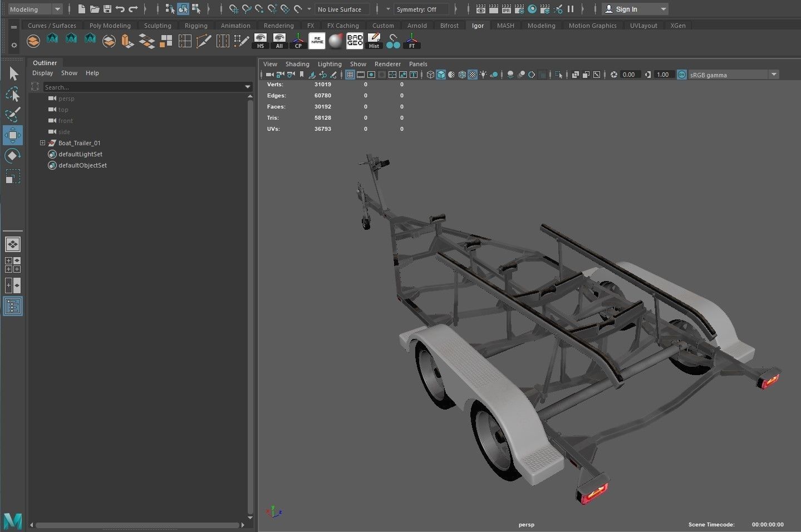Toggle textured display in viewport toolbar

[x=473, y=75]
